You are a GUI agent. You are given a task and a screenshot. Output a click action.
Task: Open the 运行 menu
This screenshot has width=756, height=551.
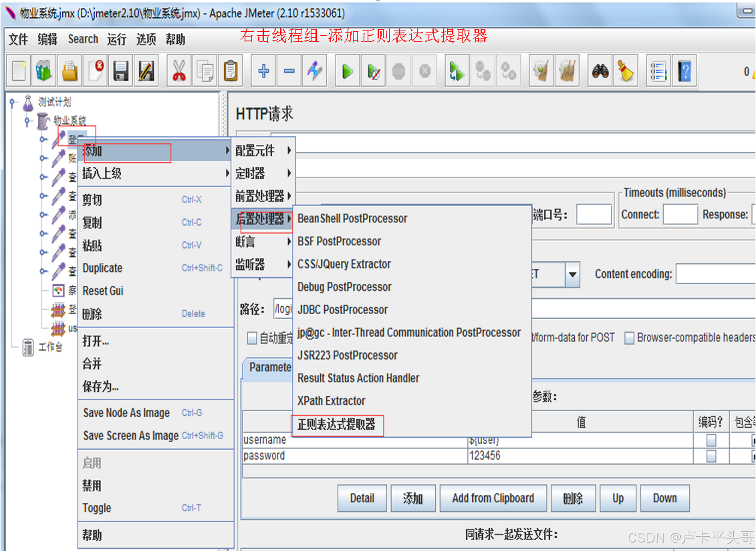116,39
